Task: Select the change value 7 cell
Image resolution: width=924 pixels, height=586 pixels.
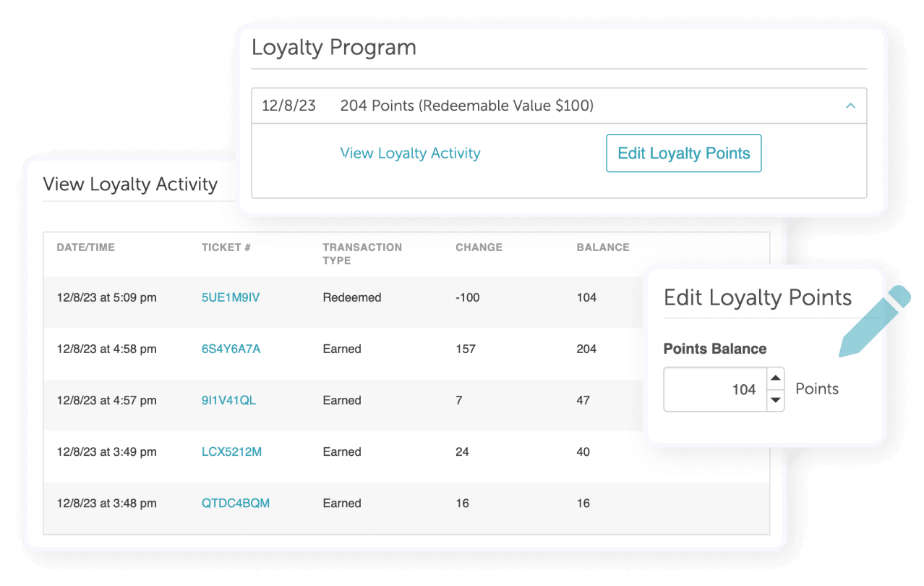Action: (x=458, y=400)
